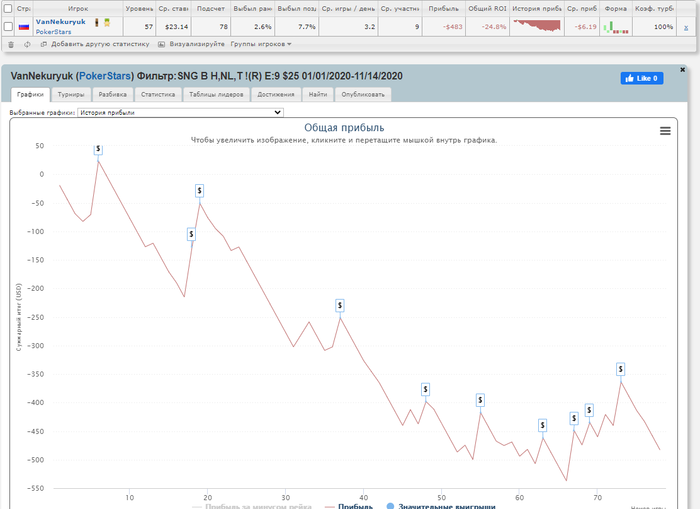Click the trash delete icon
The width and height of the screenshot is (700, 509).
(11, 44)
